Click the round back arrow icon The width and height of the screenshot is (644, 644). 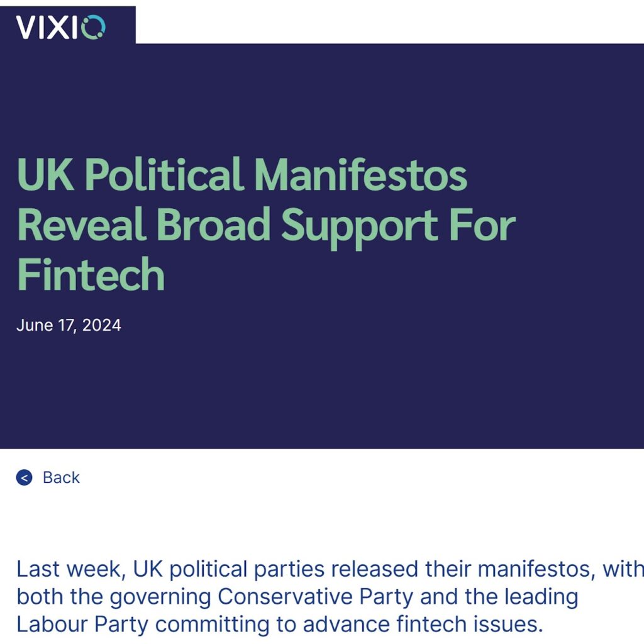click(x=25, y=477)
